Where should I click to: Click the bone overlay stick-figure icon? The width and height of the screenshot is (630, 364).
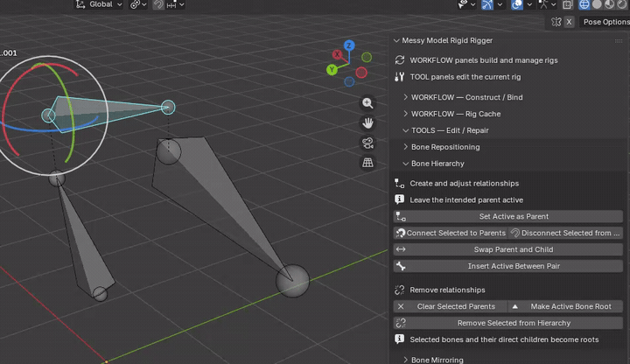[543, 4]
